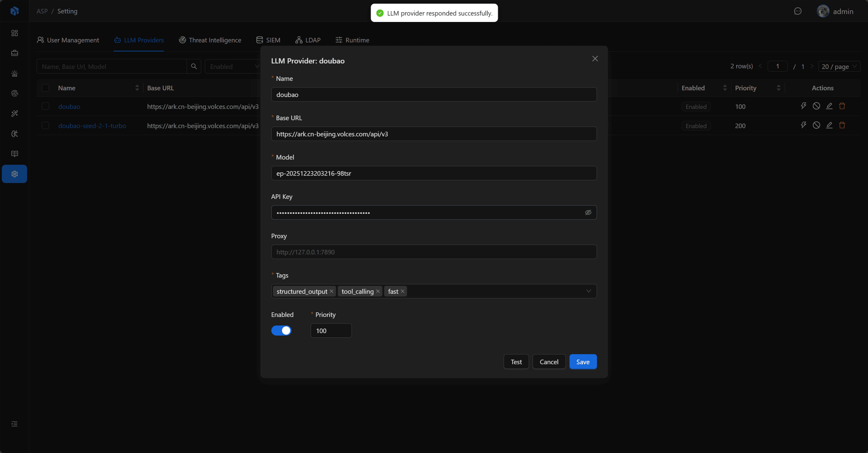
Task: Click the admin username label
Action: click(843, 12)
